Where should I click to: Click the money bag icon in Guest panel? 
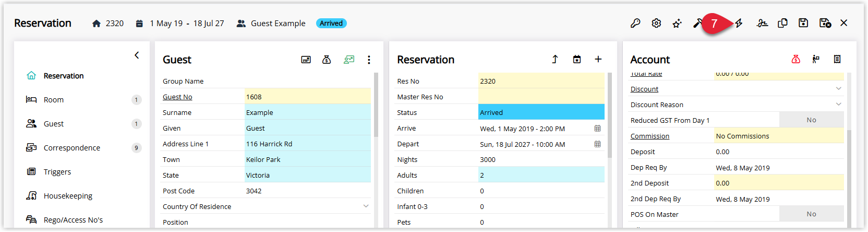(327, 60)
